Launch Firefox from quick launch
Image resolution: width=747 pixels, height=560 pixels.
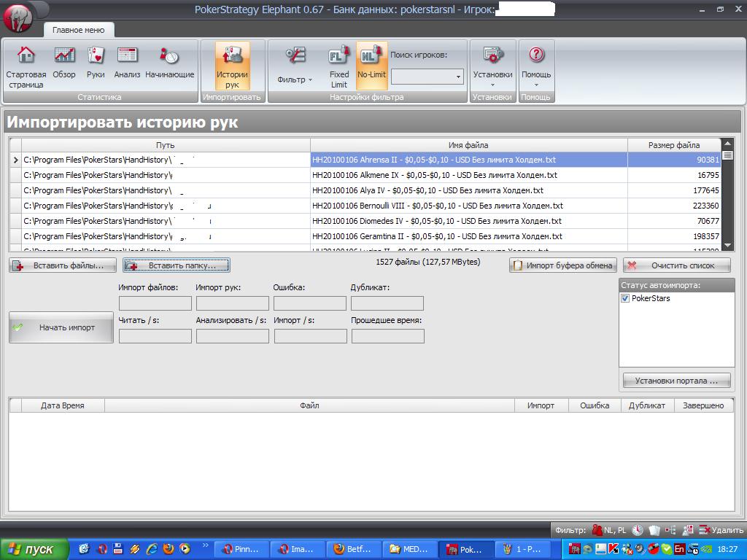click(169, 549)
